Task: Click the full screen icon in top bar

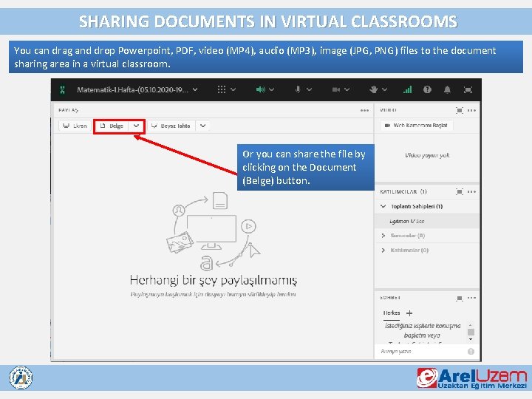Action: [x=468, y=89]
